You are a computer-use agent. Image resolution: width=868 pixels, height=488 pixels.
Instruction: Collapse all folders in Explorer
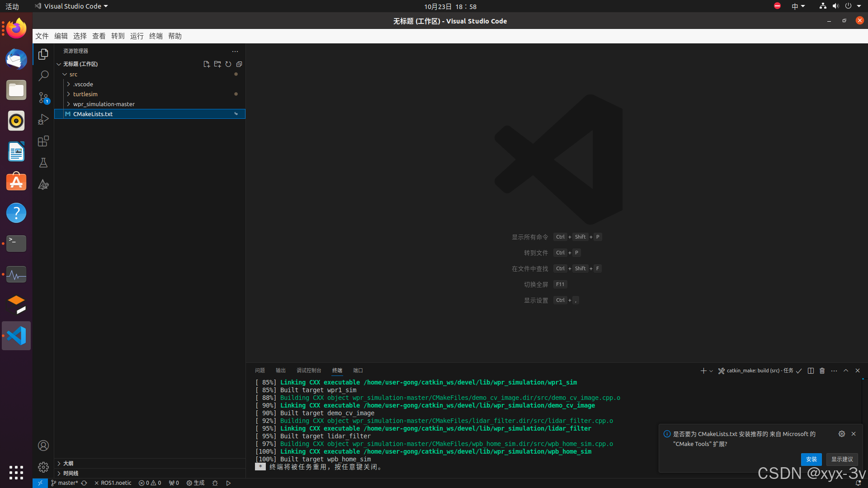pos(239,64)
